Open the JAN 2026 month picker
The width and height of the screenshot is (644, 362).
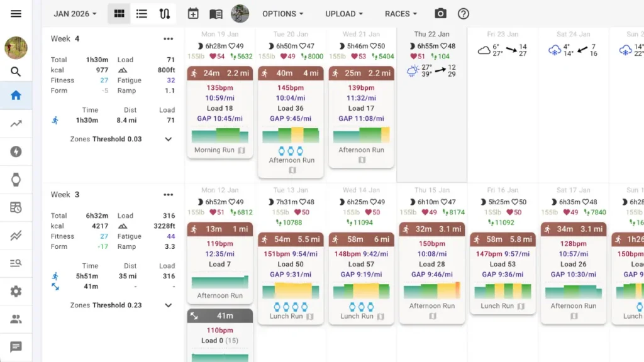click(x=74, y=13)
